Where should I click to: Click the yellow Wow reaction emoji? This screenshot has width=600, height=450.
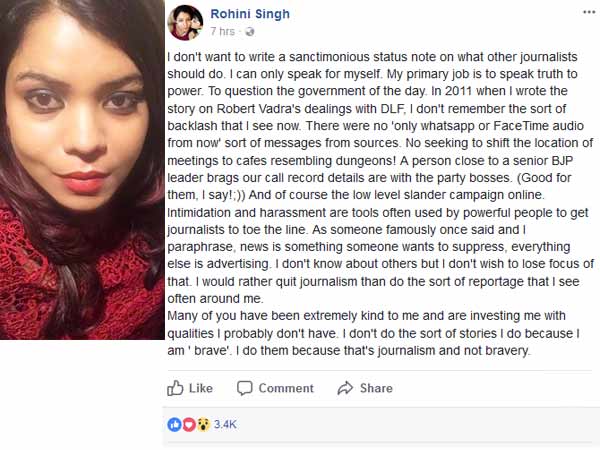pos(202,424)
